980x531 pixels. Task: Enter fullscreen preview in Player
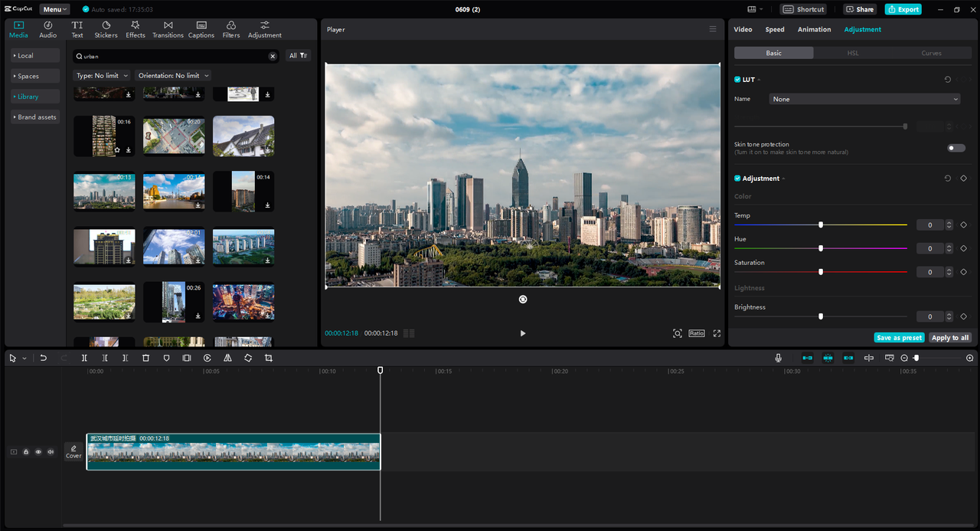[717, 333]
